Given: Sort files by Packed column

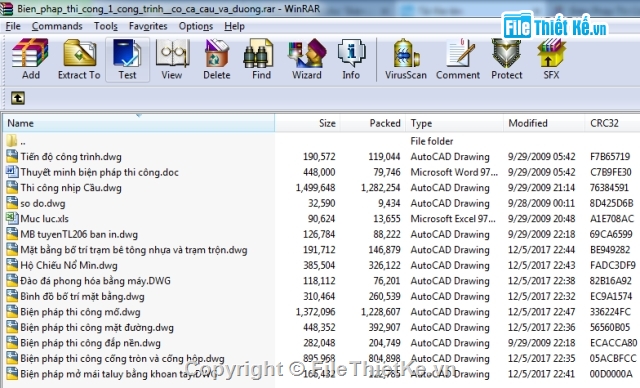Looking at the screenshot, I should point(373,123).
